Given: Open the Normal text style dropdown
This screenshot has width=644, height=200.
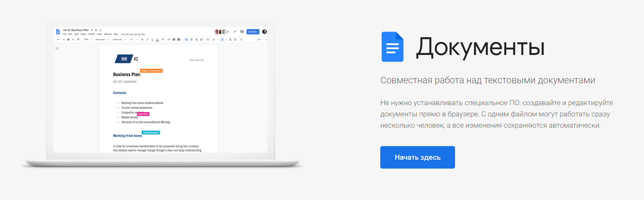Looking at the screenshot, I should click(x=102, y=40).
